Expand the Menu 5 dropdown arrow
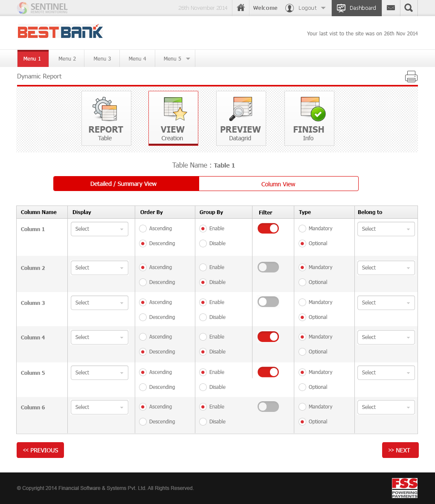Image resolution: width=435 pixels, height=504 pixels. point(188,59)
